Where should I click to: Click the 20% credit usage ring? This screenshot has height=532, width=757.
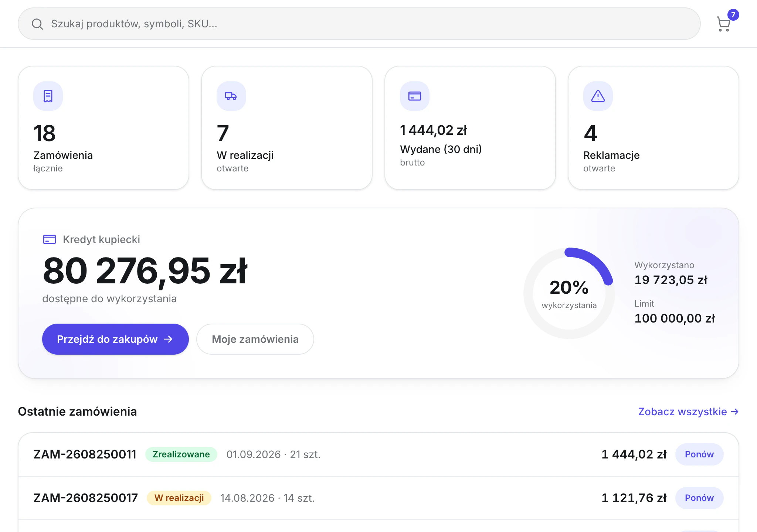click(569, 293)
